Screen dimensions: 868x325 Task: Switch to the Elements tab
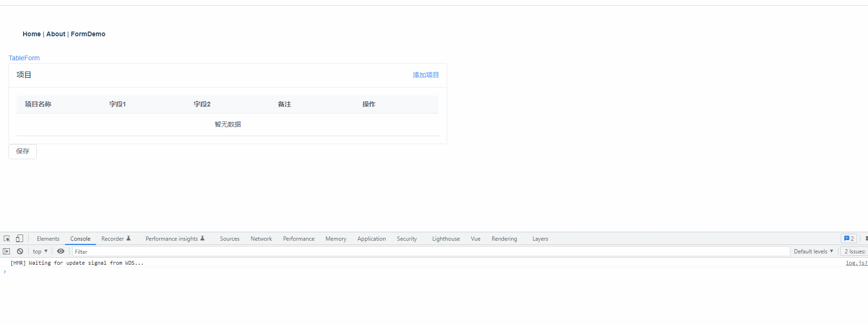48,239
